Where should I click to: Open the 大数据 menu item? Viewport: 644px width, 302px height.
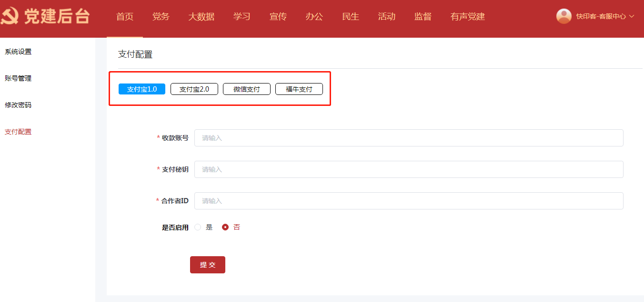coord(201,17)
